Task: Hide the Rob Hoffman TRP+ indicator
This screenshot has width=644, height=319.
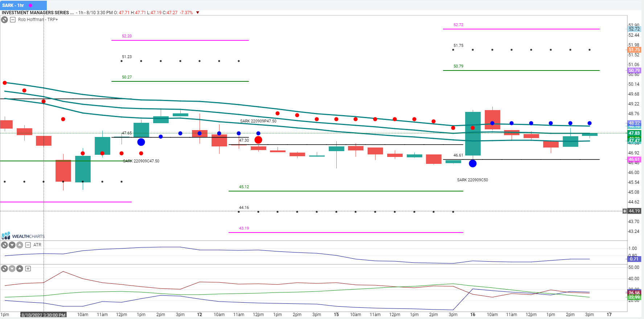Action: pos(4,20)
